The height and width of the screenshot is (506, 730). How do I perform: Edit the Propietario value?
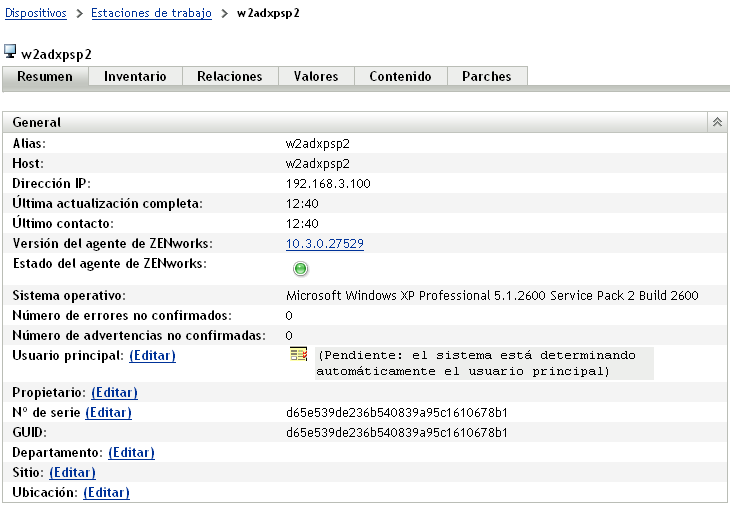point(115,392)
